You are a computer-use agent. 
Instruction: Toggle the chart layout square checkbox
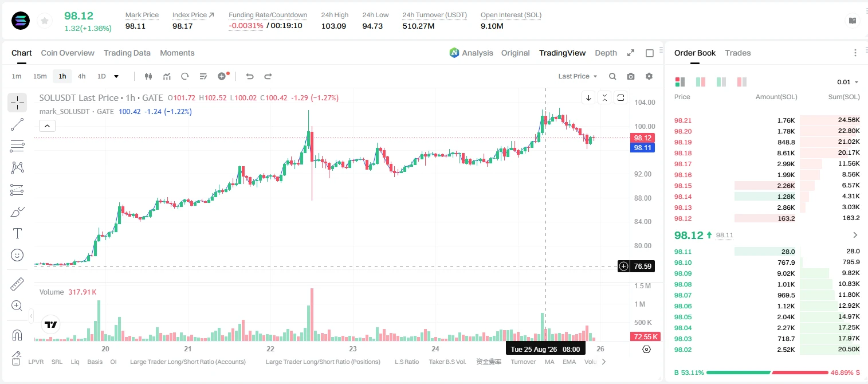pos(650,53)
